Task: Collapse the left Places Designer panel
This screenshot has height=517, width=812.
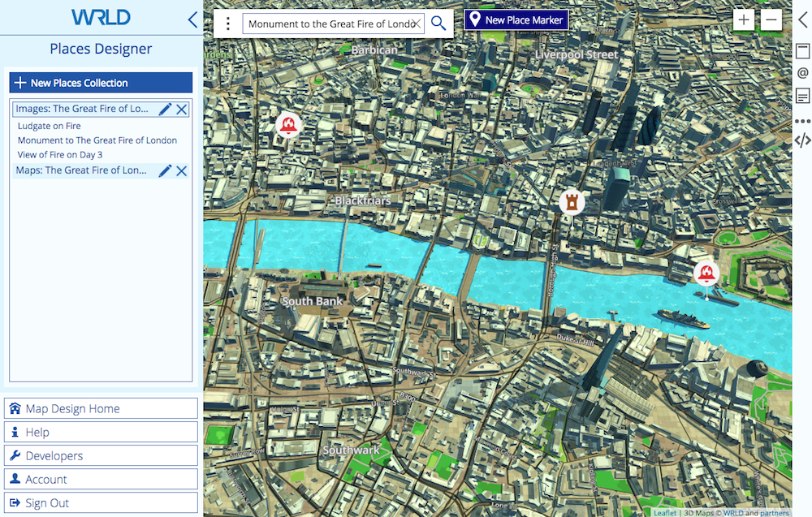Action: pos(192,19)
